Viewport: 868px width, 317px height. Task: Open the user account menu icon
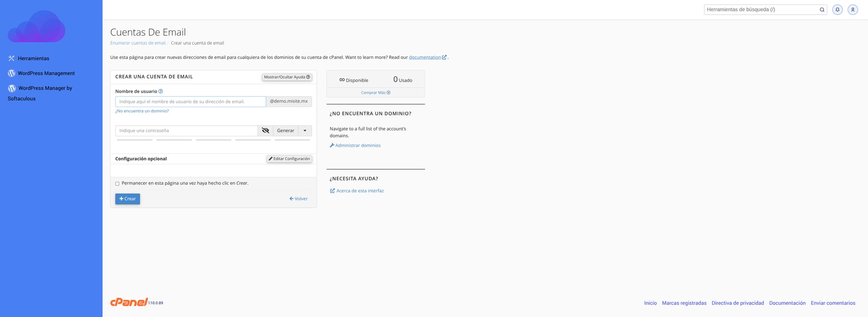pyautogui.click(x=853, y=10)
